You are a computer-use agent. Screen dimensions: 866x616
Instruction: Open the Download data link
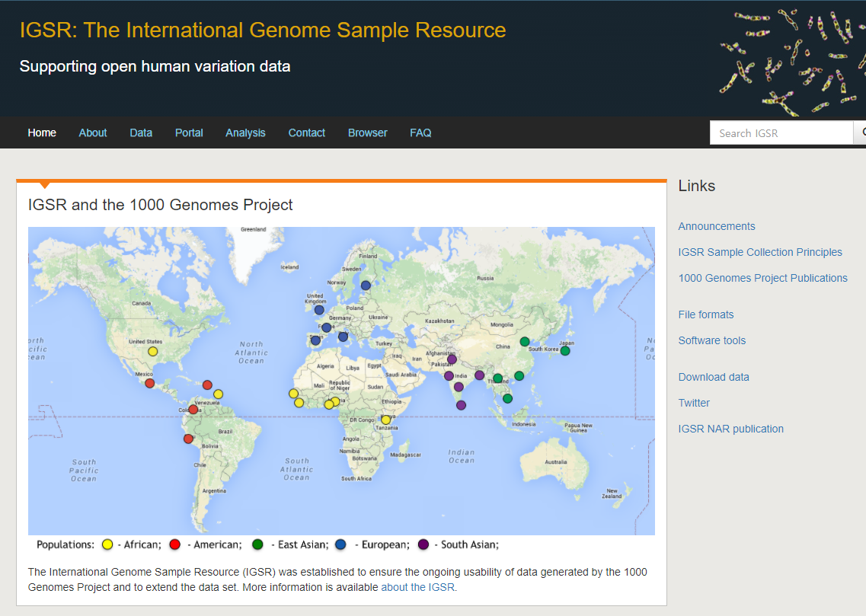click(714, 377)
